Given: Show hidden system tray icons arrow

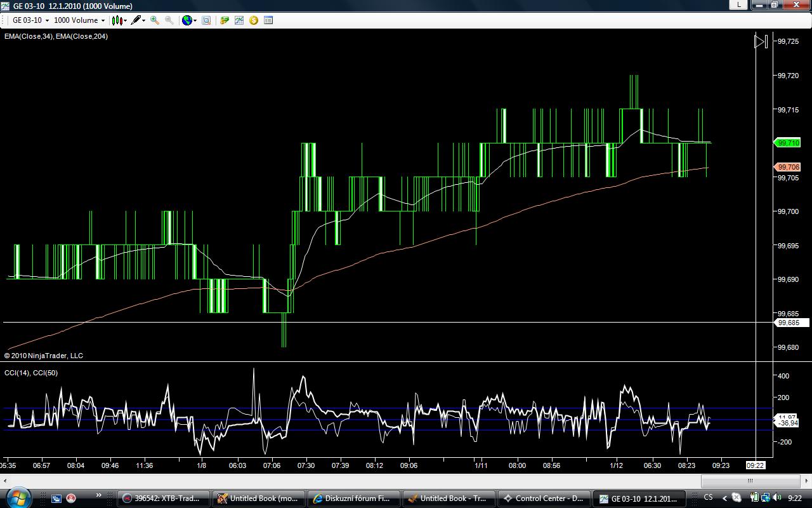Looking at the screenshot, I should click(x=724, y=498).
